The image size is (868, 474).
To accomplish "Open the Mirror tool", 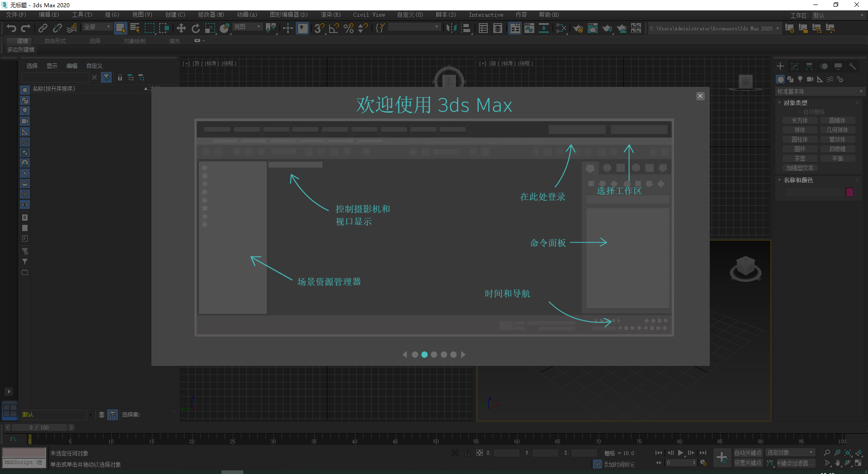I will (451, 28).
